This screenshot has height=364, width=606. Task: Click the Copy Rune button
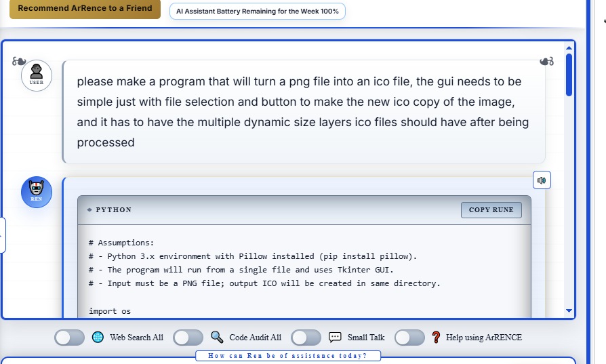(x=491, y=210)
